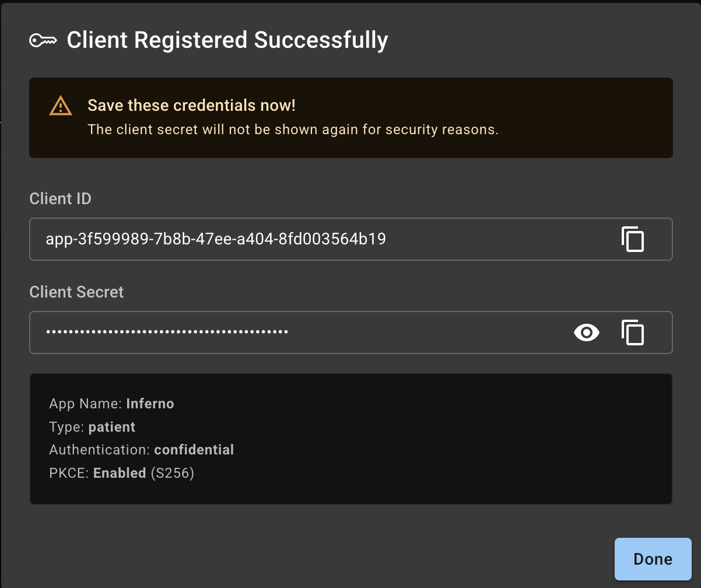Screen dimensions: 701x588
Task: Click the Client ID label
Action: pyautogui.click(x=60, y=199)
